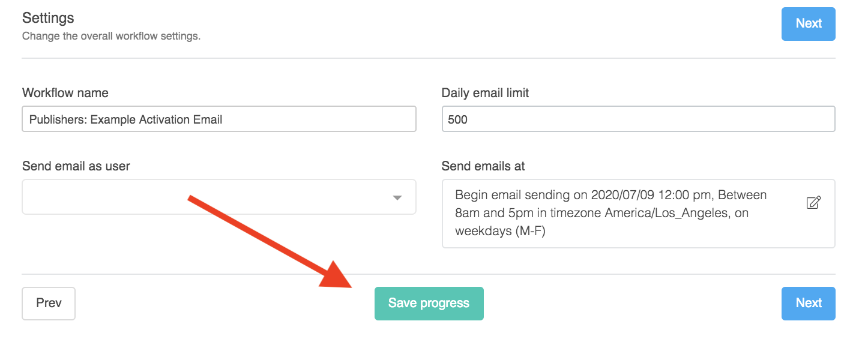Image resolution: width=868 pixels, height=342 pixels.
Task: Click the Workflow name label
Action: pyautogui.click(x=65, y=93)
